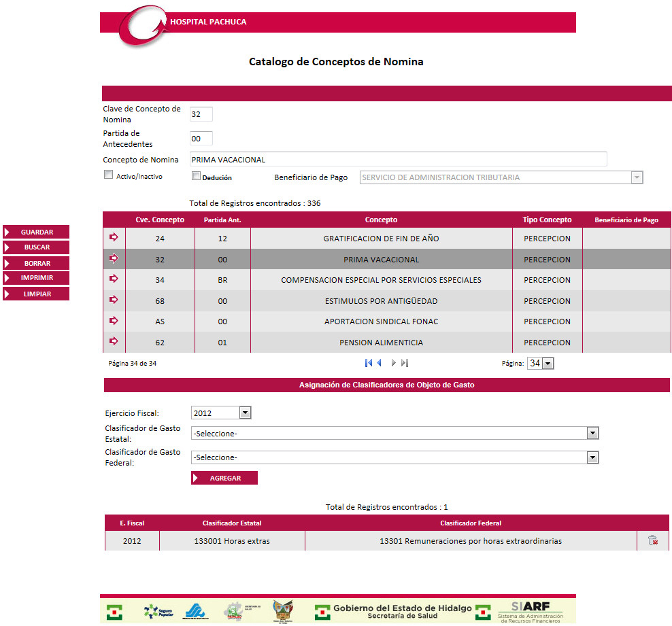
Task: Click the 133001 Horas extras cell
Action: point(232,541)
